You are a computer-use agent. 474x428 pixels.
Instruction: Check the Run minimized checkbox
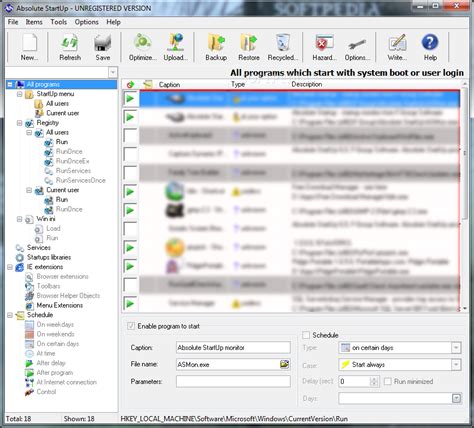tap(387, 381)
